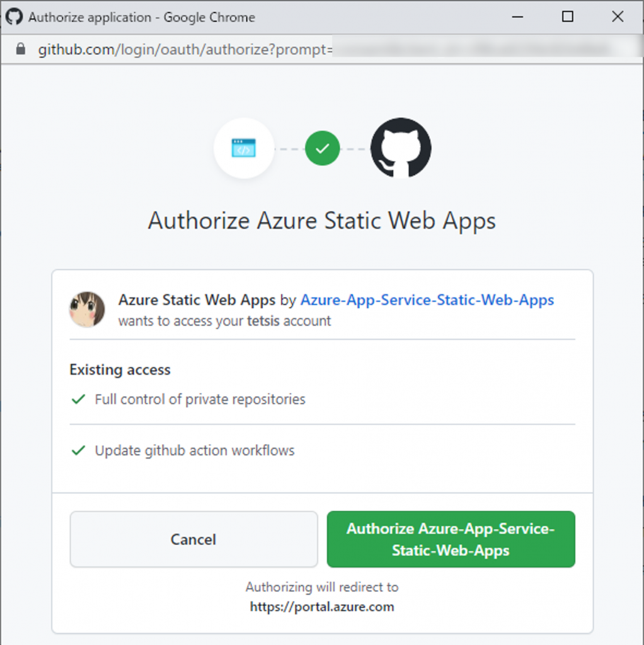
Task: Click the Authorizing will redirect to text
Action: click(x=322, y=586)
